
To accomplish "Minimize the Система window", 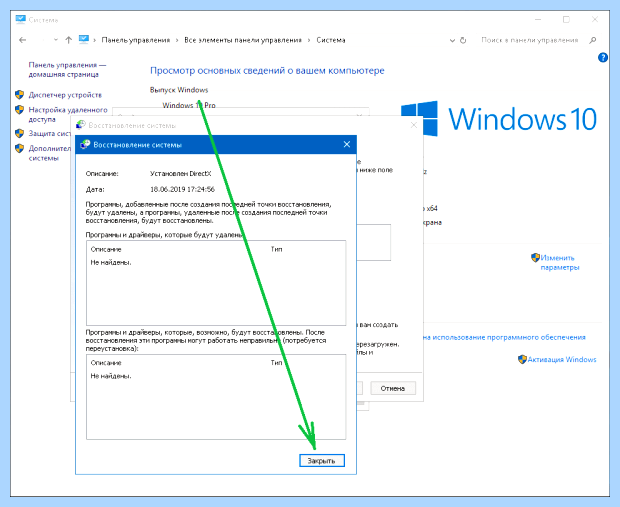I will click(538, 19).
